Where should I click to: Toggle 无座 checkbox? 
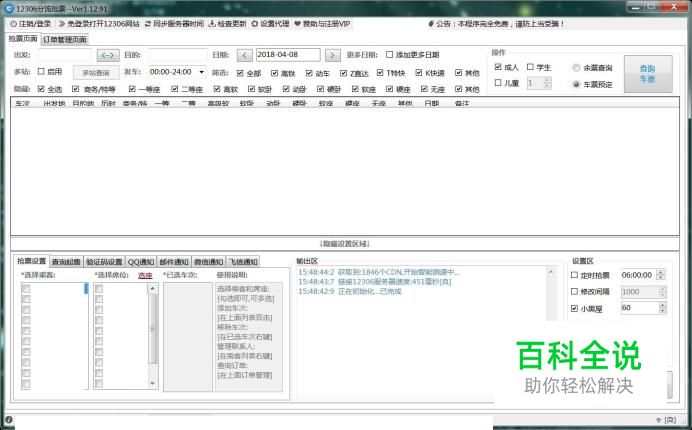pyautogui.click(x=424, y=89)
